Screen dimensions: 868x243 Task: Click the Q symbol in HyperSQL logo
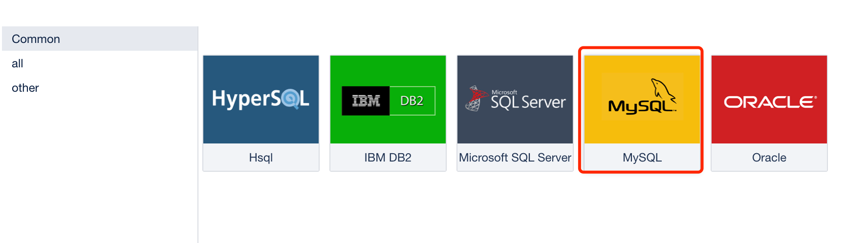coord(290,100)
